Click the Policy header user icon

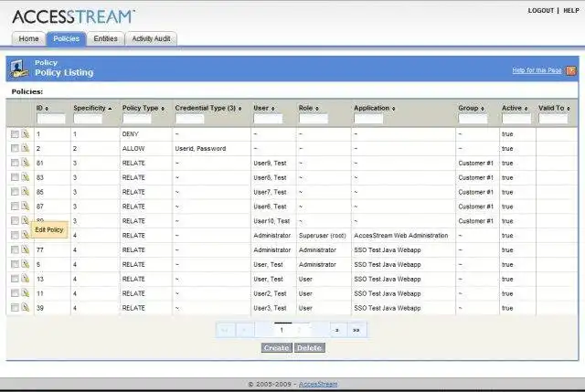[18, 69]
